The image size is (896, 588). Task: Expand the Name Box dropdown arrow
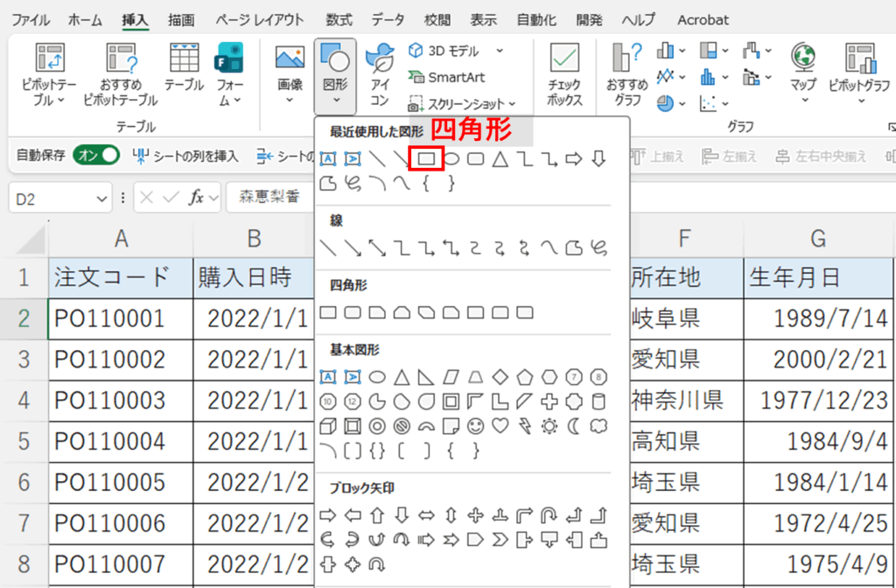coord(102,198)
